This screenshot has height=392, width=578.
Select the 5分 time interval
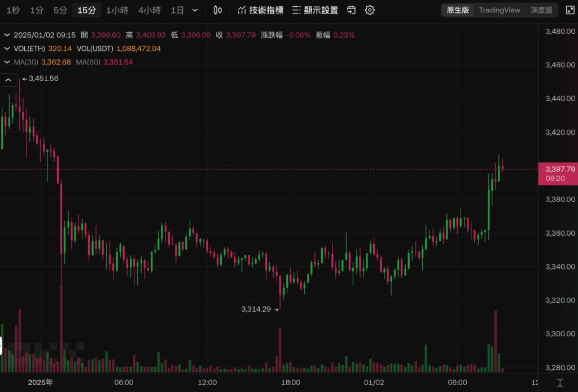pos(60,10)
